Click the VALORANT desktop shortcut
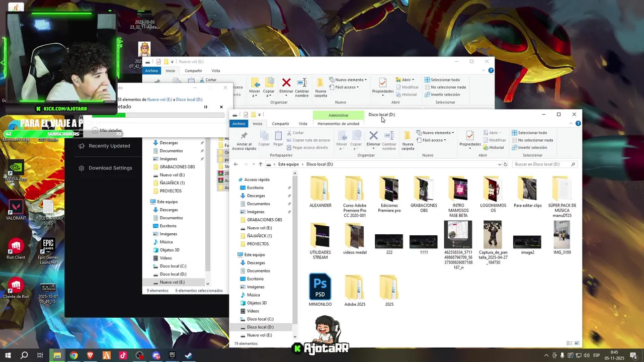Viewport: 644px width, 362px height. coord(16,210)
